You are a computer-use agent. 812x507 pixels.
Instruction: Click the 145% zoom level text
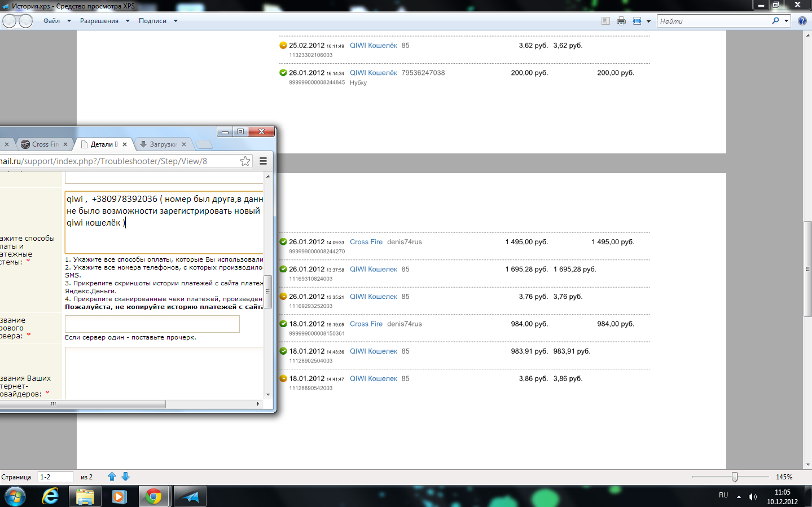[784, 477]
